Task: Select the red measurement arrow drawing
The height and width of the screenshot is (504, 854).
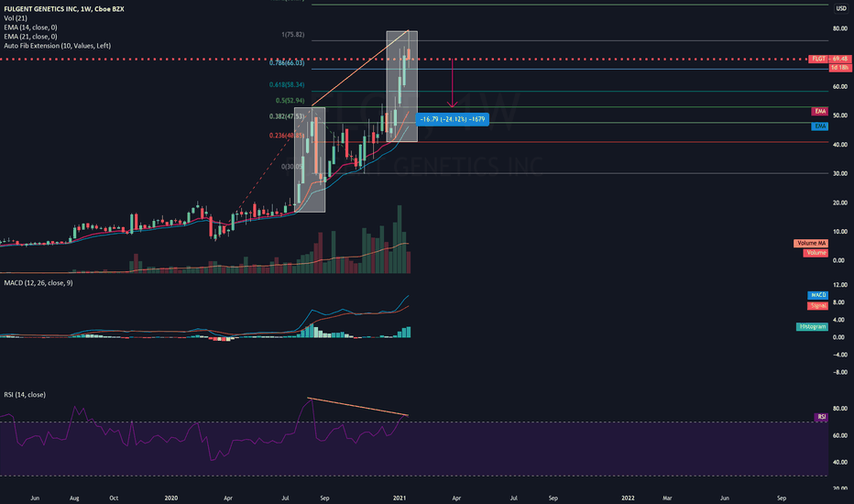Action: click(452, 82)
